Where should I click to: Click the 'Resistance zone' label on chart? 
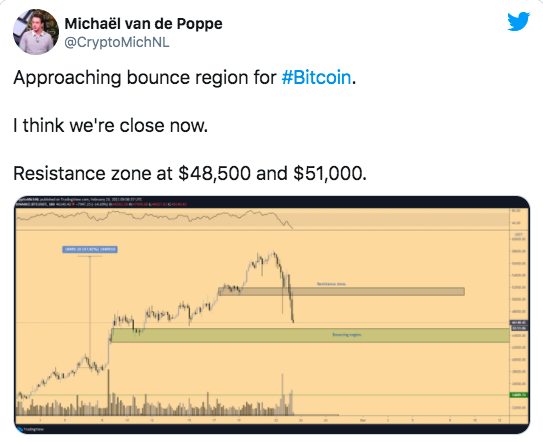point(331,284)
